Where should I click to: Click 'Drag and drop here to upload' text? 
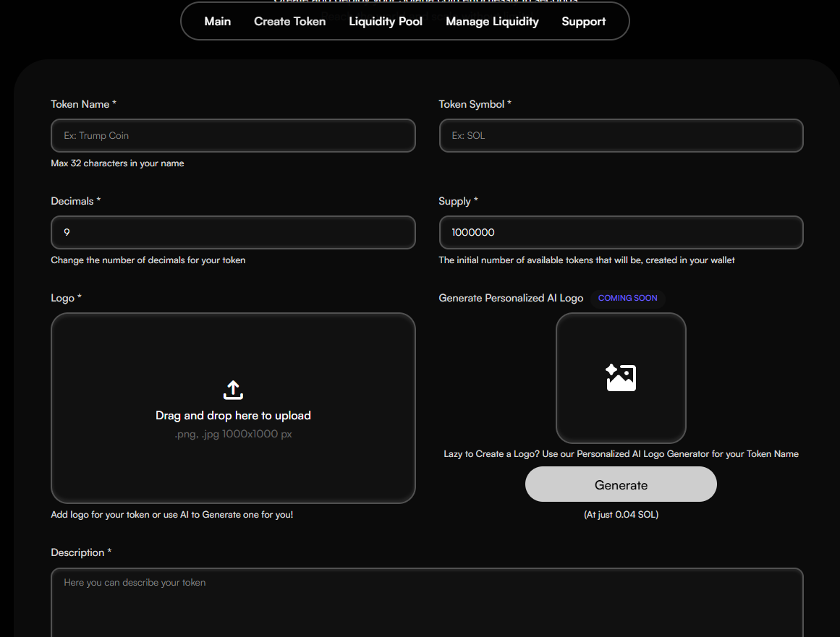[x=233, y=416]
